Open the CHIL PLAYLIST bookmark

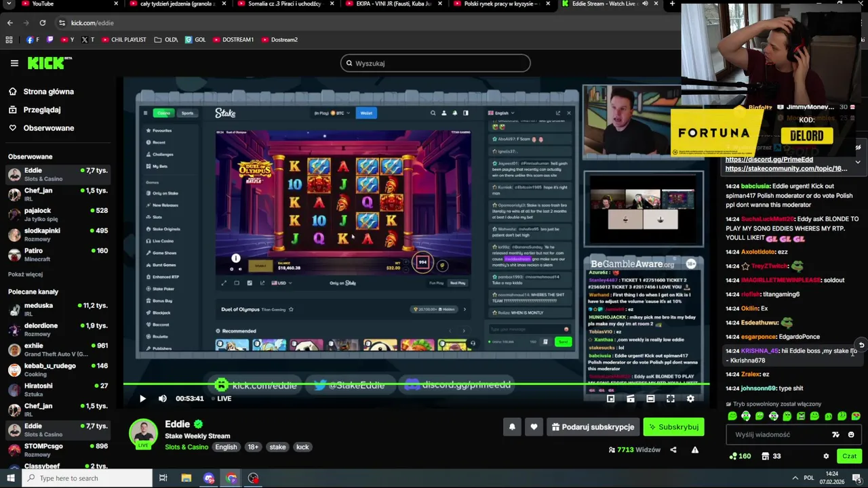coord(123,40)
